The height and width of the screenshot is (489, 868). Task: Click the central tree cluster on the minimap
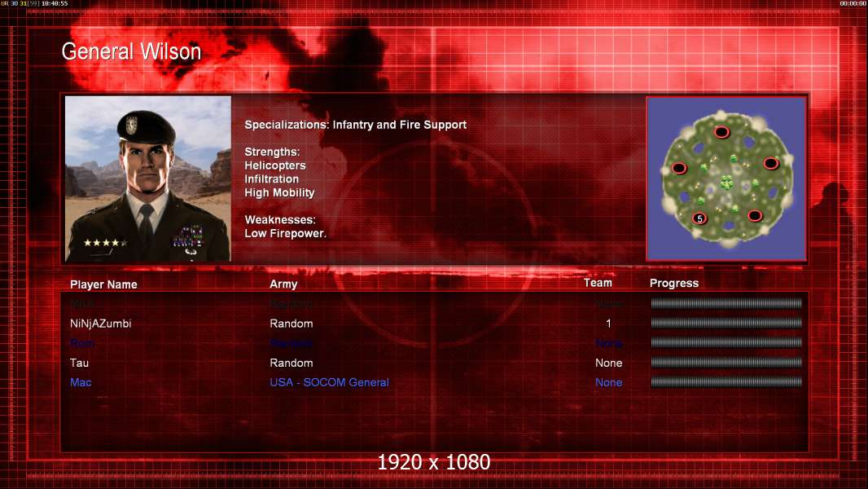pyautogui.click(x=727, y=181)
